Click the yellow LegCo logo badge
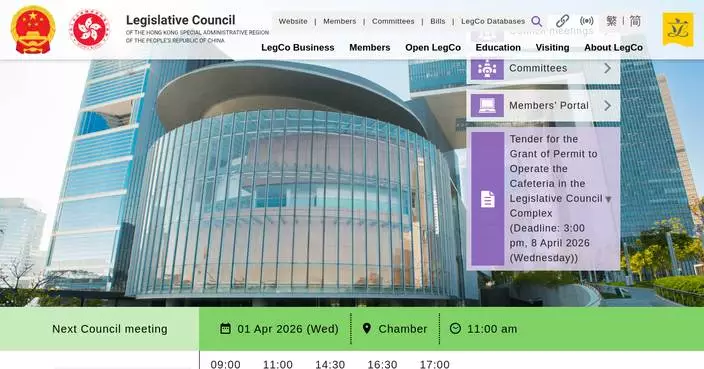 coord(678,29)
